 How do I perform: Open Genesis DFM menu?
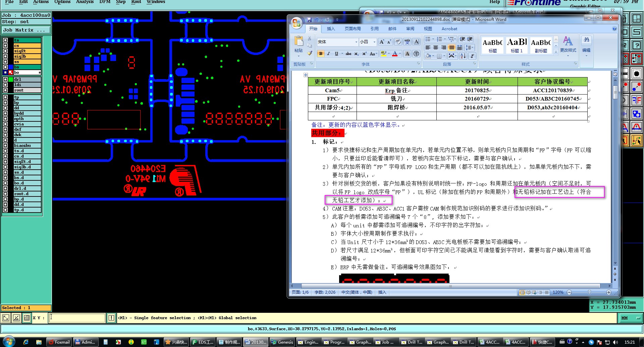click(105, 2)
